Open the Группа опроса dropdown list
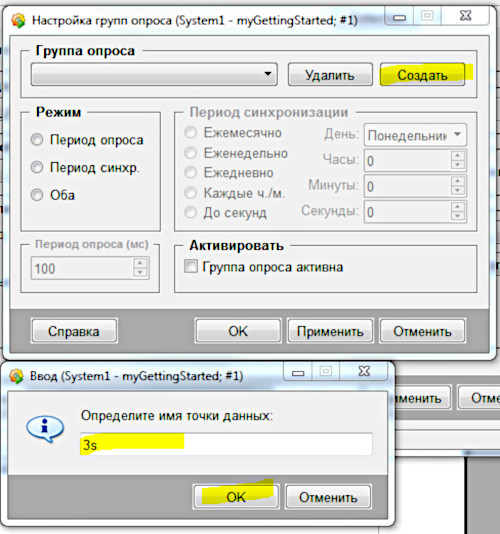This screenshot has height=534, width=500. (154, 74)
